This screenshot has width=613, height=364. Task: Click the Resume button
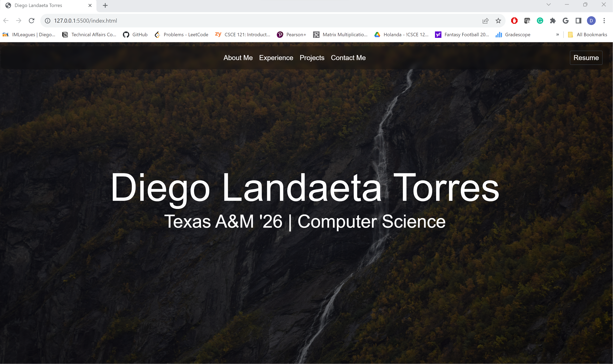point(586,58)
